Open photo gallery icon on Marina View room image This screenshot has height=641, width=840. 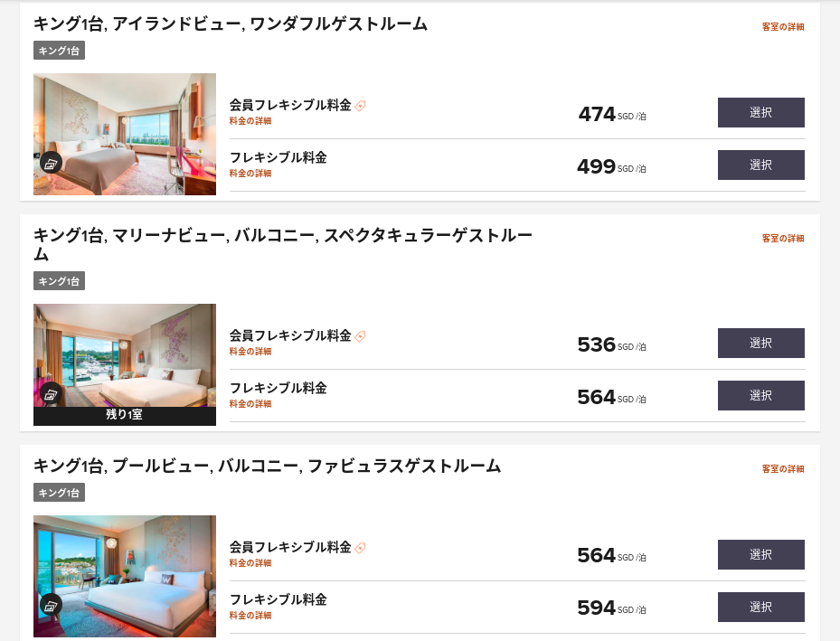pos(51,394)
